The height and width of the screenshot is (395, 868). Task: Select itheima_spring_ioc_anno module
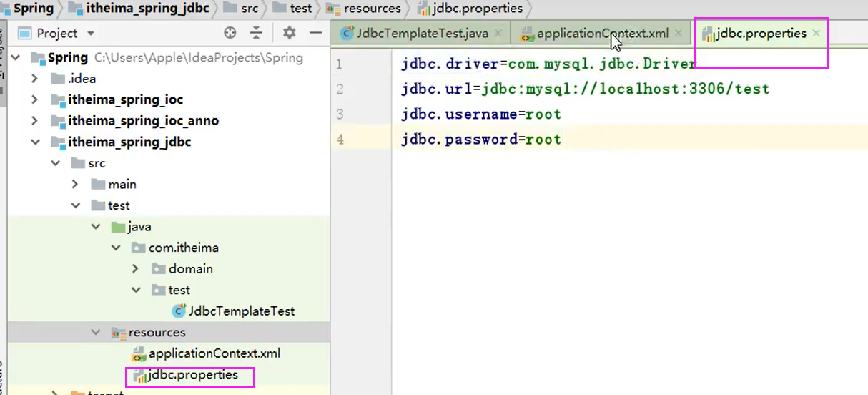tap(144, 121)
